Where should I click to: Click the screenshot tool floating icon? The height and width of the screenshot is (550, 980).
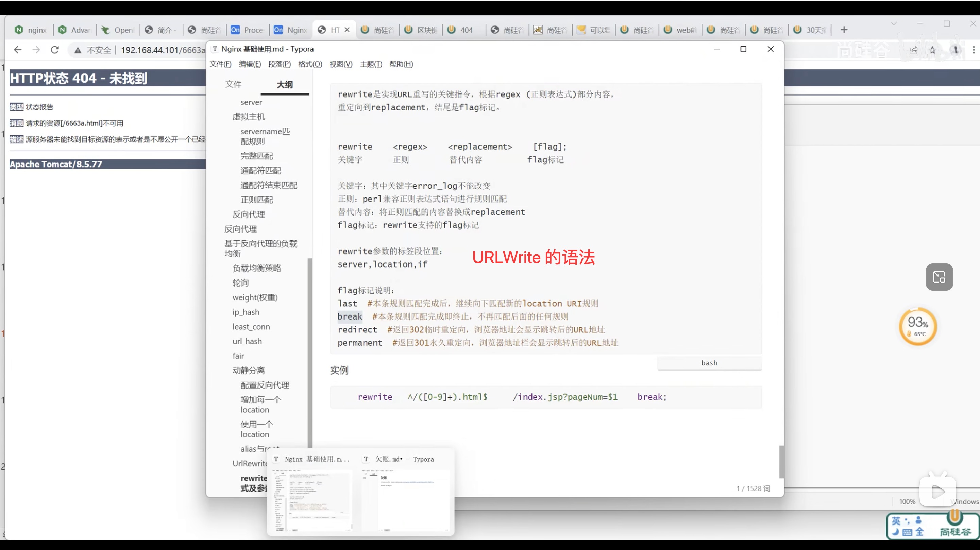click(x=939, y=277)
